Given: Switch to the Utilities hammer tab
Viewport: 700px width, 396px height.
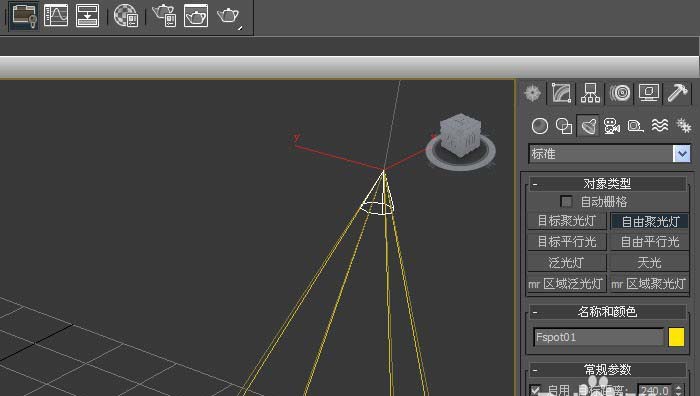Looking at the screenshot, I should (678, 93).
